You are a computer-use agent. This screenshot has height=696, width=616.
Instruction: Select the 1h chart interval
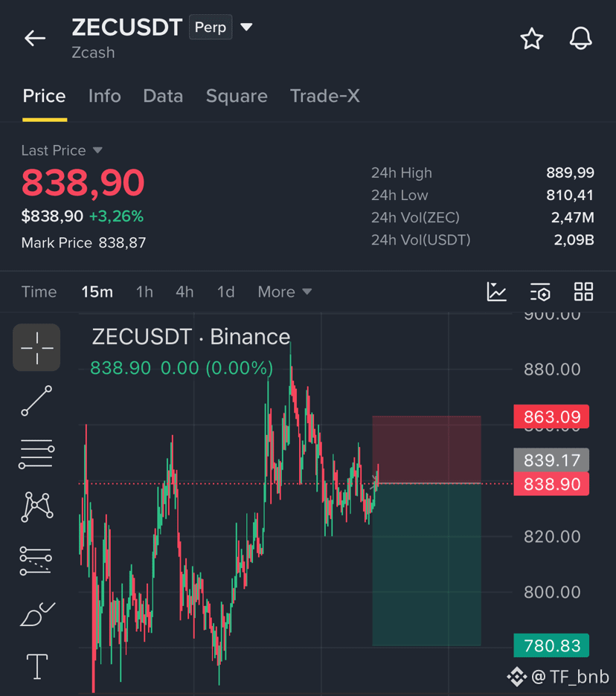144,292
